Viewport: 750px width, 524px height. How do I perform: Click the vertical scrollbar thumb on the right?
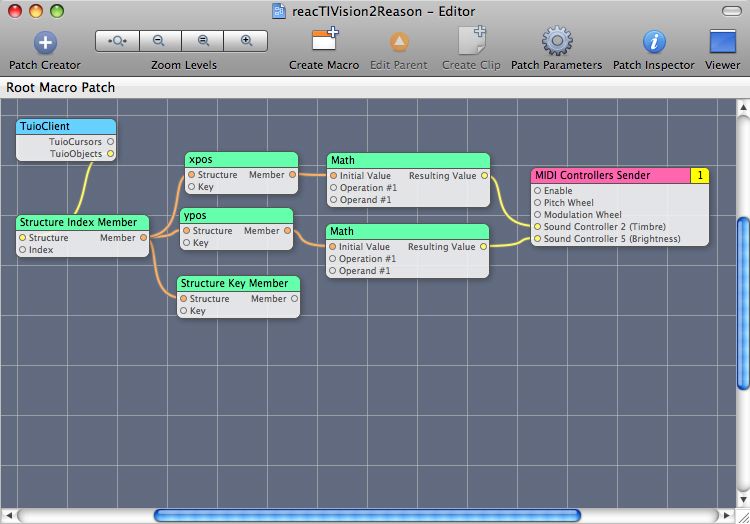[742, 302]
